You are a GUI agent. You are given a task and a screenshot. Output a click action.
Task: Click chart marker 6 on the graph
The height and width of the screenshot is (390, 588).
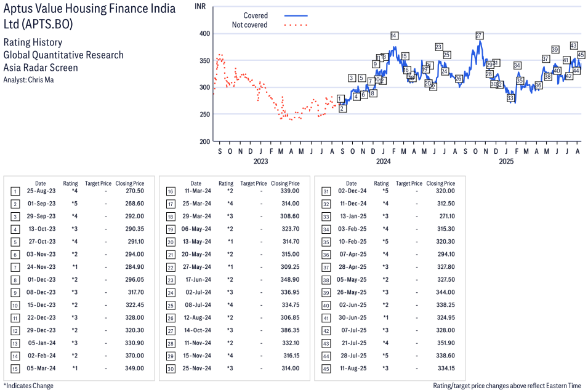tap(363, 95)
